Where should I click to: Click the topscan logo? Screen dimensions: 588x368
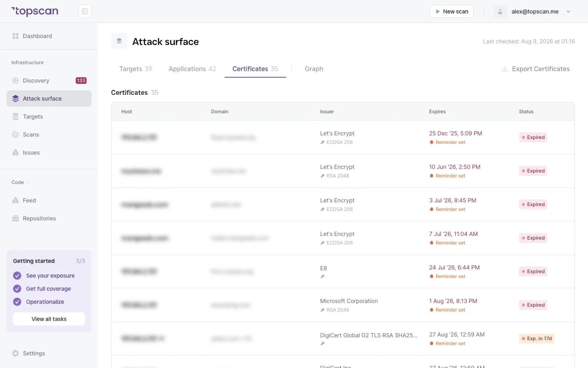tap(35, 11)
